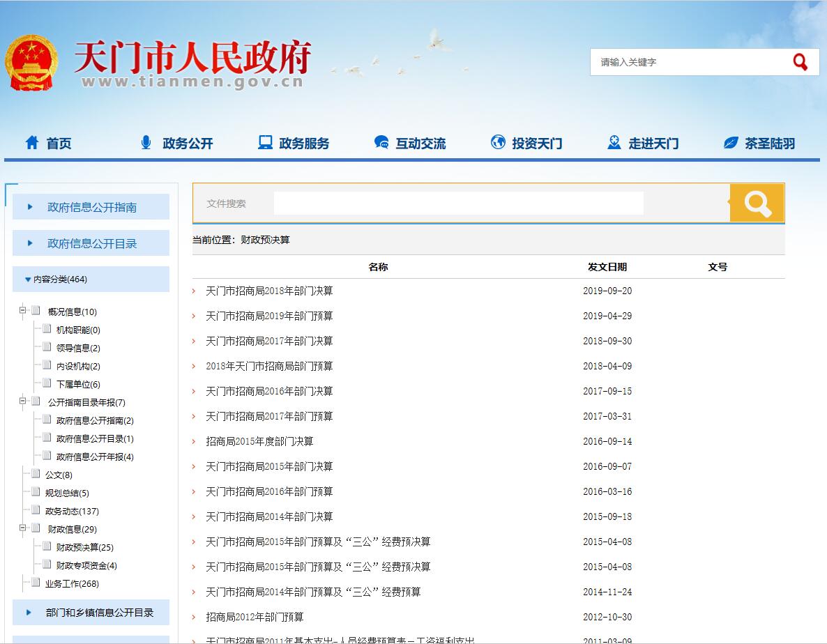Open the 走进天门 navigation menu
Image resolution: width=827 pixels, height=644 pixels.
click(653, 144)
